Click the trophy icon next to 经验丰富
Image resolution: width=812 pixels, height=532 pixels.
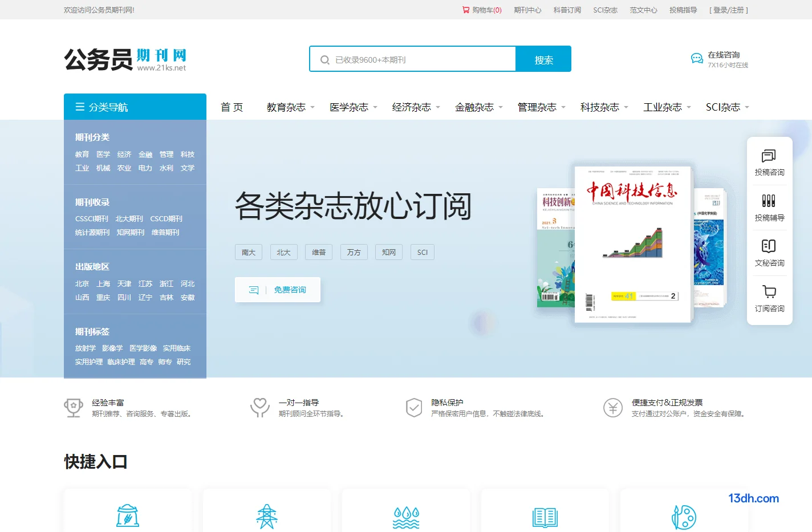pyautogui.click(x=74, y=408)
